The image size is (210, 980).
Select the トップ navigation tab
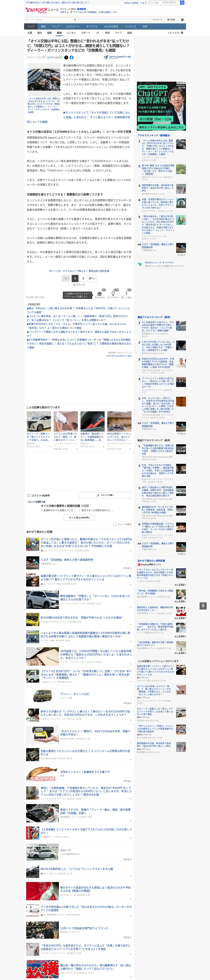click(31, 27)
